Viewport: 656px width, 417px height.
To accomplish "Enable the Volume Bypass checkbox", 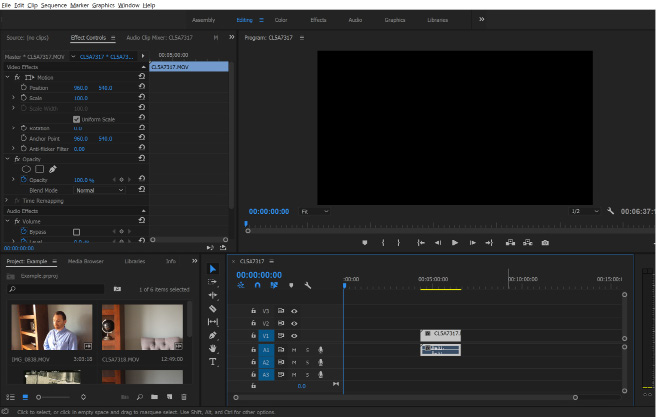I will (x=77, y=231).
